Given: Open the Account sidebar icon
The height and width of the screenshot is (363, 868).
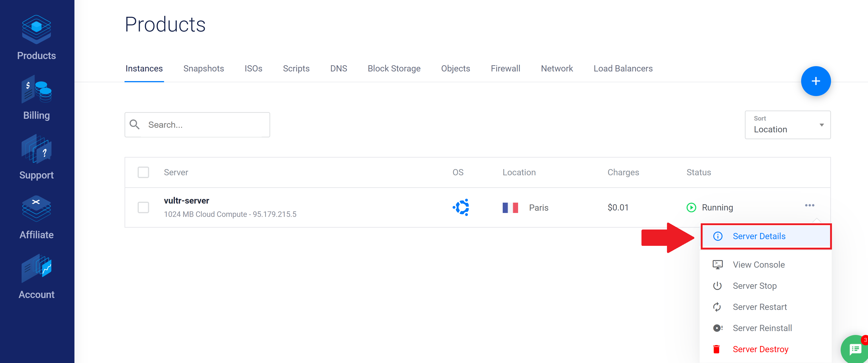Looking at the screenshot, I should tap(36, 268).
